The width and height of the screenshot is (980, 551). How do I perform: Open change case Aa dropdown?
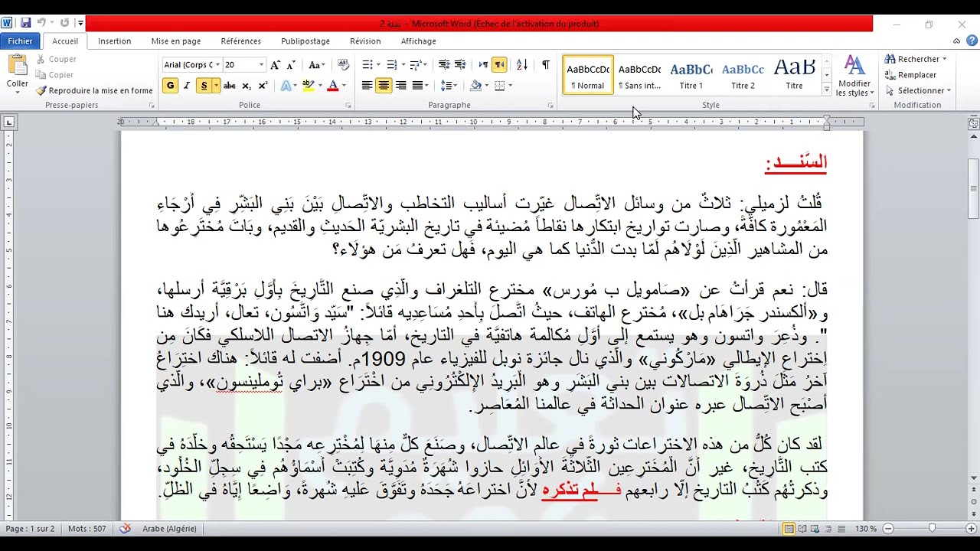point(315,65)
